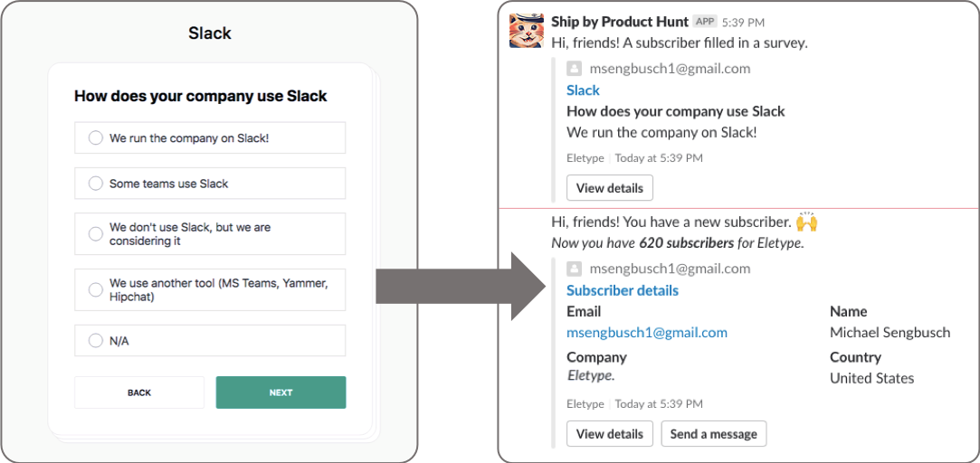Click the Ship by Product Hunt sender name
Viewport: 980px width, 463px height.
coord(620,22)
